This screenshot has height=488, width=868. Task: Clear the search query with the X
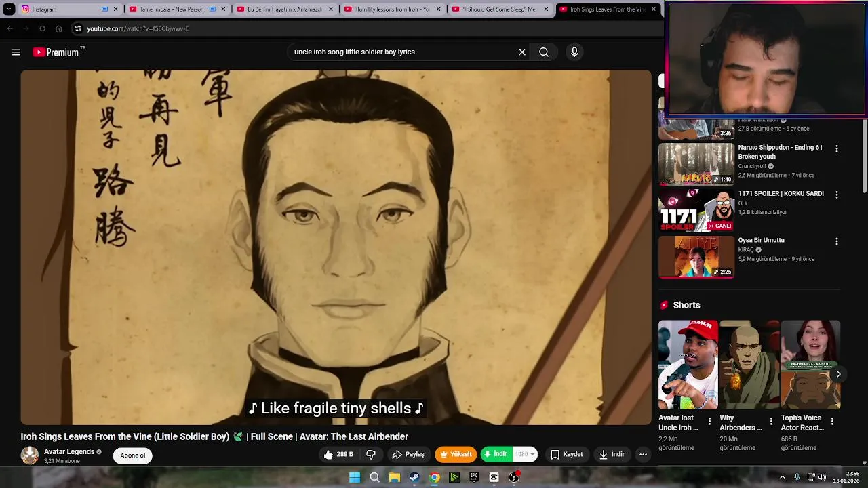[x=522, y=52]
